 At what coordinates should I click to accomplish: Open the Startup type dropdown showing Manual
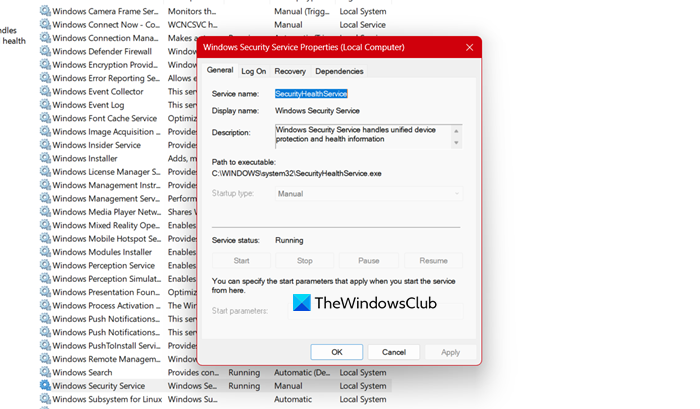coord(369,193)
